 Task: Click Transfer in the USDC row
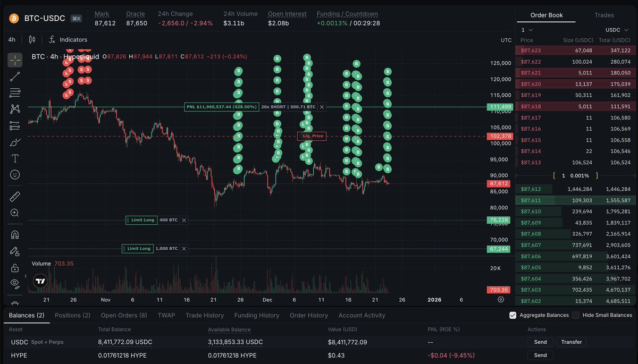coord(572,342)
